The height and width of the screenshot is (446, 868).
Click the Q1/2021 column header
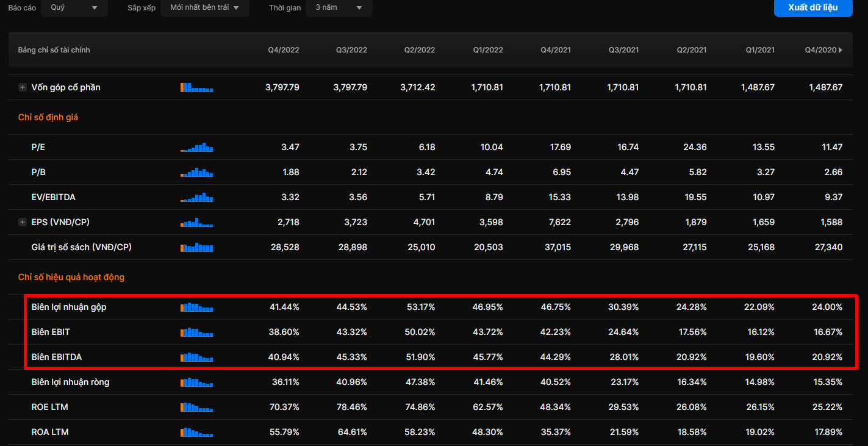coord(759,50)
